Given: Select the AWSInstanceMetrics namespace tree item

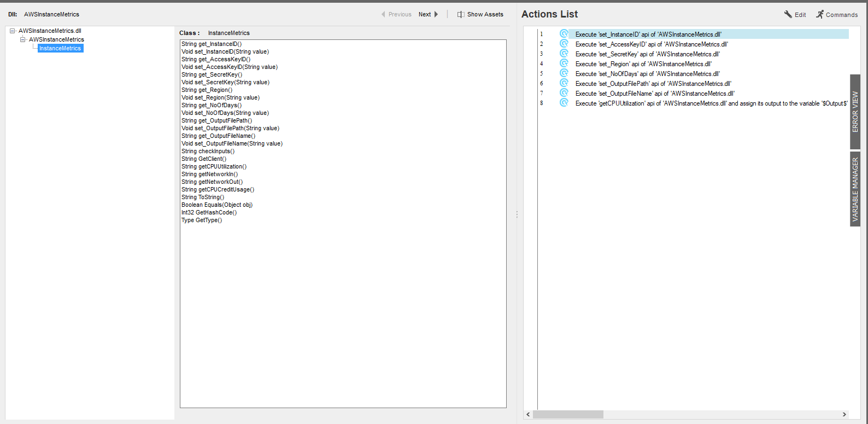Looking at the screenshot, I should pos(56,39).
